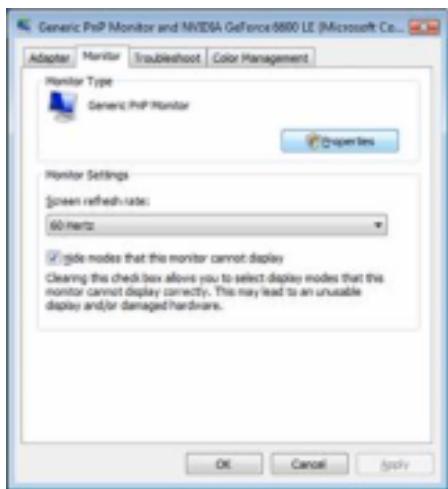The image size is (448, 489).
Task: Click the 'Hide modes that this monitor cannot display' label
Action: 173,258
